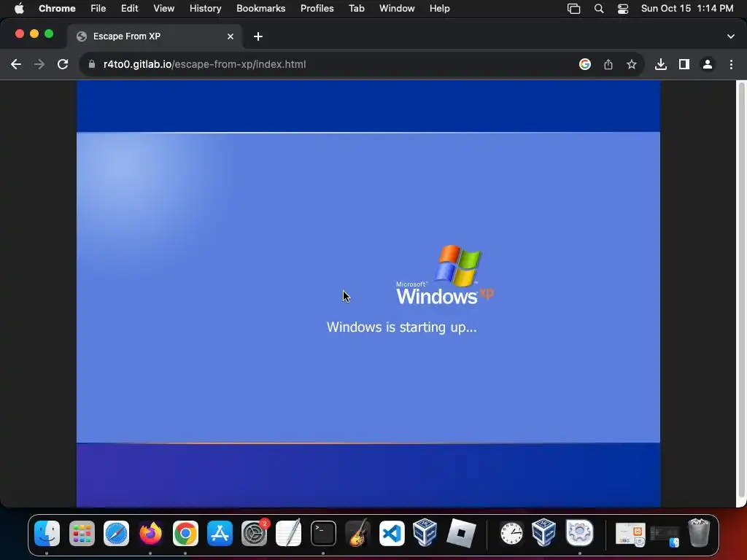The height and width of the screenshot is (560, 747).
Task: Open TextEdit from the Dock
Action: 289,533
